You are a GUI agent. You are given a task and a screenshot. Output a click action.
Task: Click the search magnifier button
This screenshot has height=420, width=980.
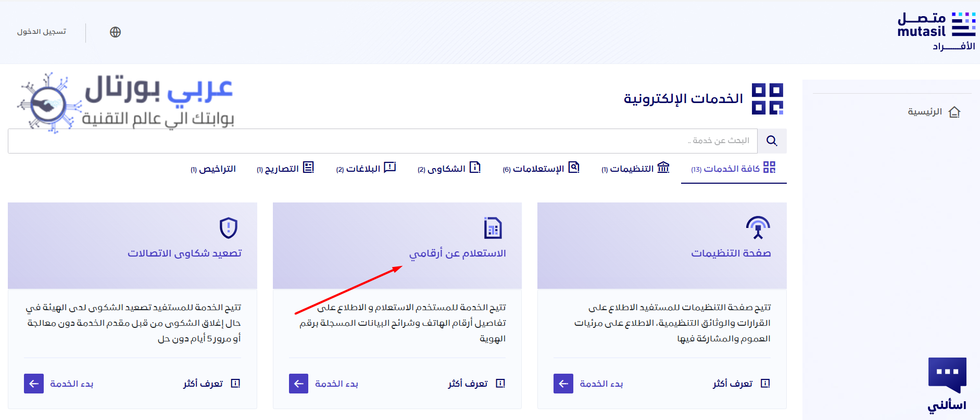[x=772, y=141]
